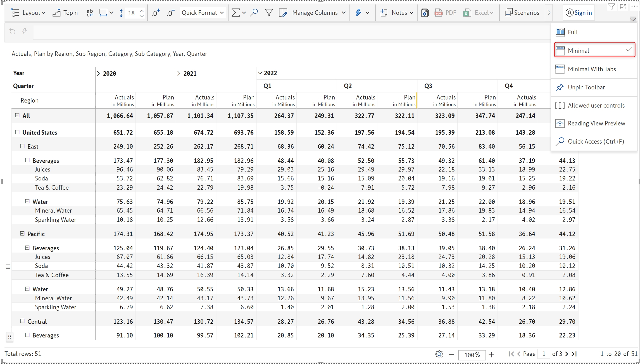The height and width of the screenshot is (364, 640).
Task: Click the undo arrow icon
Action: pos(12,31)
